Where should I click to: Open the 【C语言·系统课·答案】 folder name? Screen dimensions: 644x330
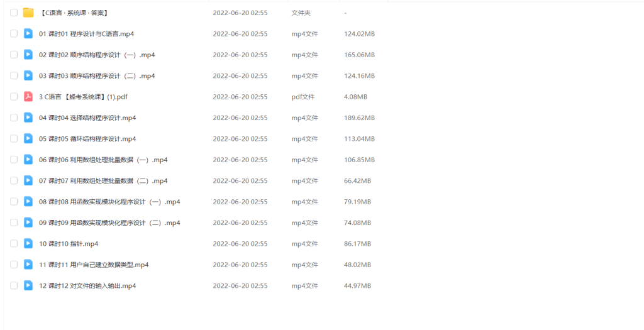[x=74, y=13]
